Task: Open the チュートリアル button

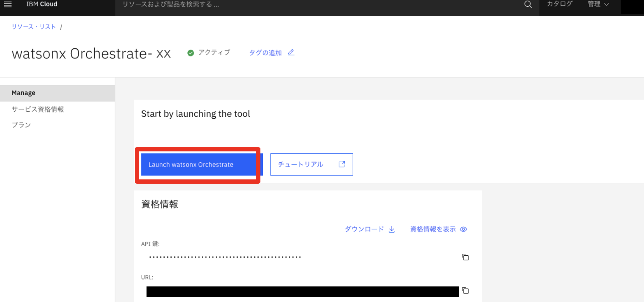Action: pos(300,165)
